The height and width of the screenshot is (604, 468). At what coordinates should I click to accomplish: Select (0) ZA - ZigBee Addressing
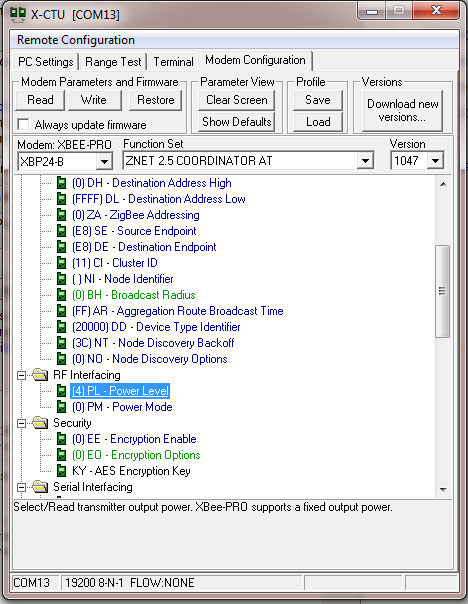coord(136,215)
